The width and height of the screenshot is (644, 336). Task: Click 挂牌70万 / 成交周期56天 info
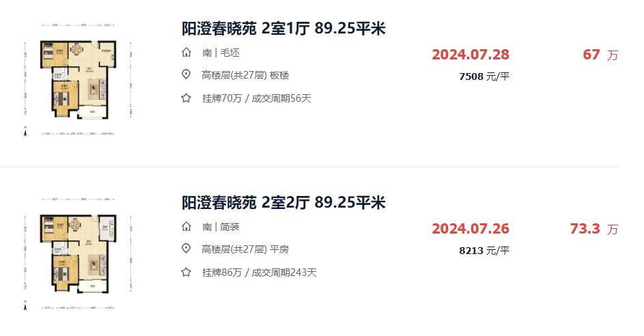pyautogui.click(x=257, y=98)
